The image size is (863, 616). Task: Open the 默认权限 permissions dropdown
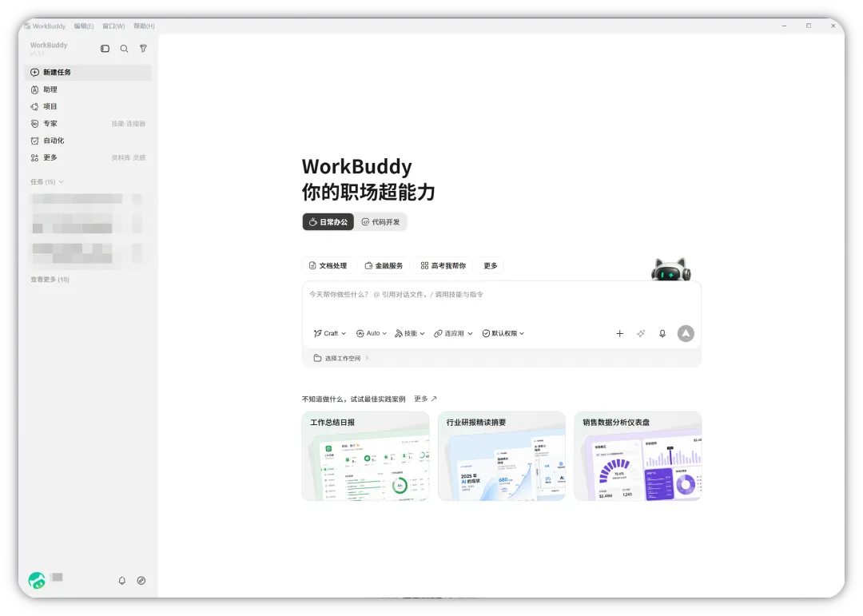click(503, 334)
